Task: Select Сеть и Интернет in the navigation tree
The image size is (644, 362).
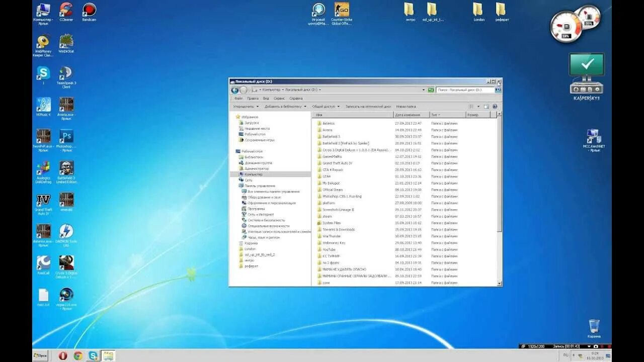Action: coord(259,214)
